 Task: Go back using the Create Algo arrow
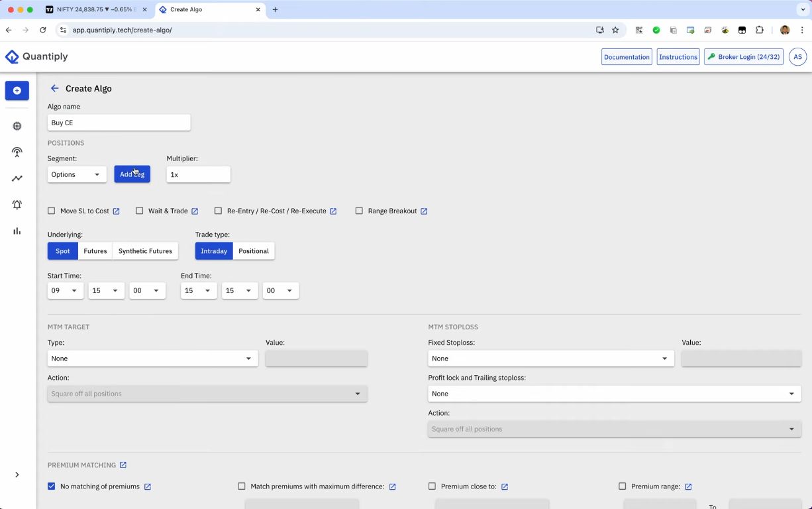[x=55, y=88]
